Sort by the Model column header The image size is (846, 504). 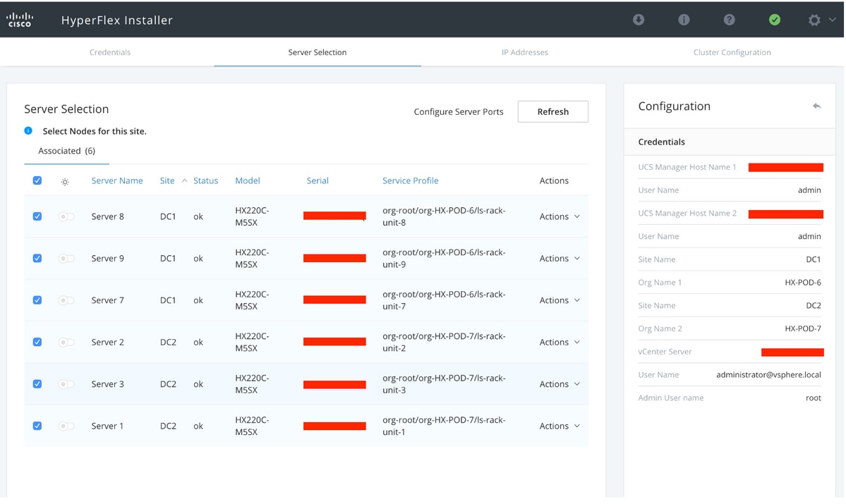pos(248,180)
